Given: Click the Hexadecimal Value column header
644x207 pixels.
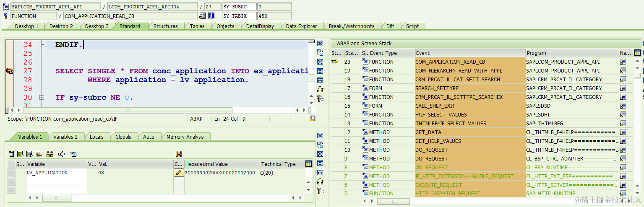Looking at the screenshot, I should (222, 164).
